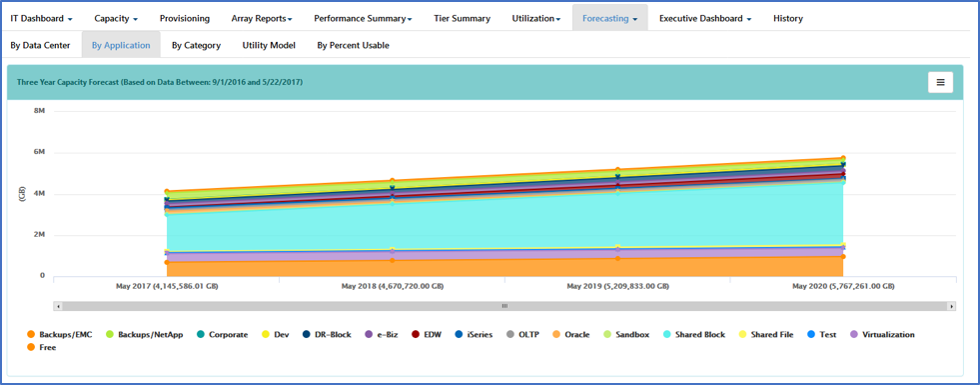980x385 pixels.
Task: Open the Utilization dropdown menu
Action: pyautogui.click(x=535, y=18)
